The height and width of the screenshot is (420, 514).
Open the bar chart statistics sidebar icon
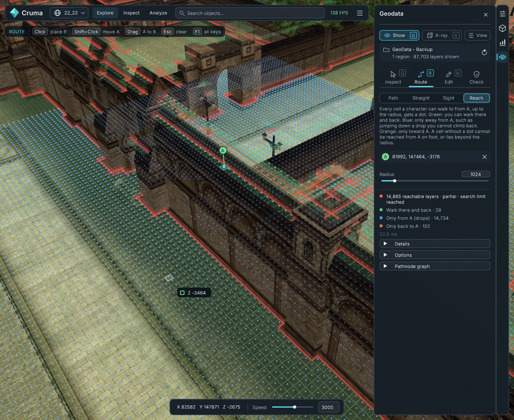click(x=502, y=43)
